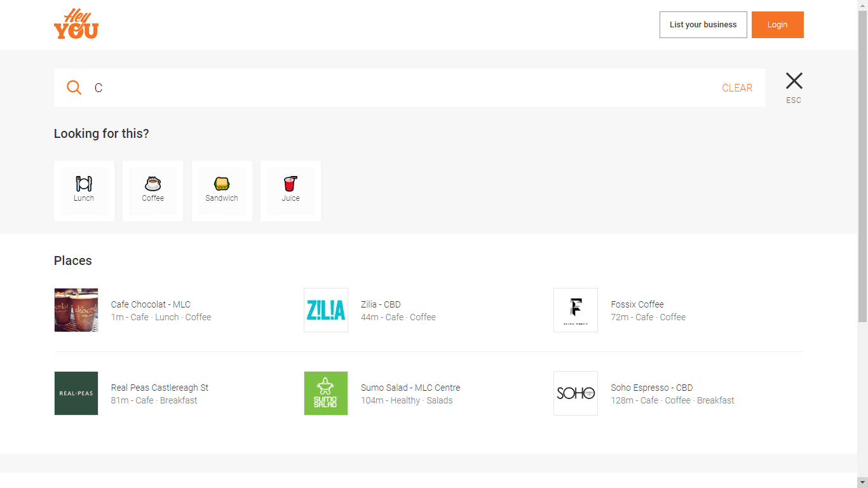Viewport: 868px width, 488px height.
Task: Click '1m - Cafe · Lunch · Coffee' text
Action: pos(161,317)
